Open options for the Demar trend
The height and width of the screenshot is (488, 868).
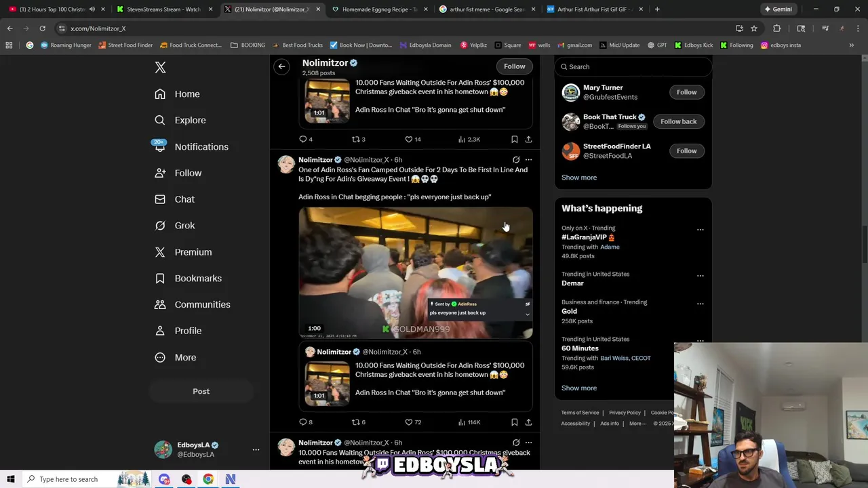click(700, 276)
